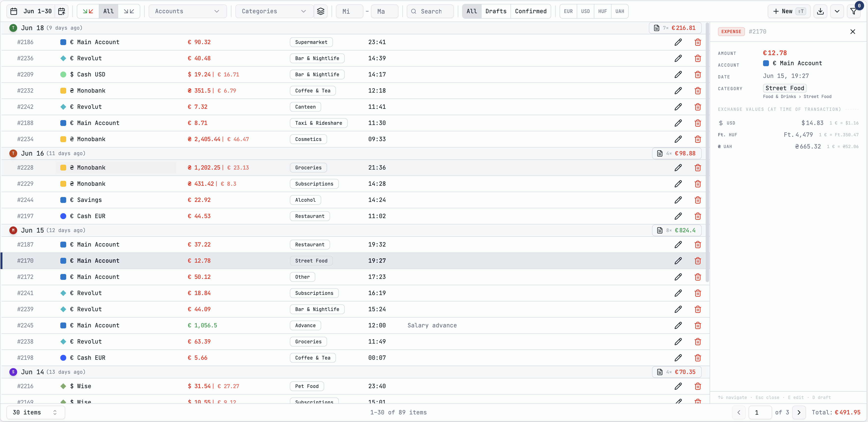Screen dimensions: 868x422
Task: Edit transaction #2187 Restaurant
Action: click(x=678, y=245)
